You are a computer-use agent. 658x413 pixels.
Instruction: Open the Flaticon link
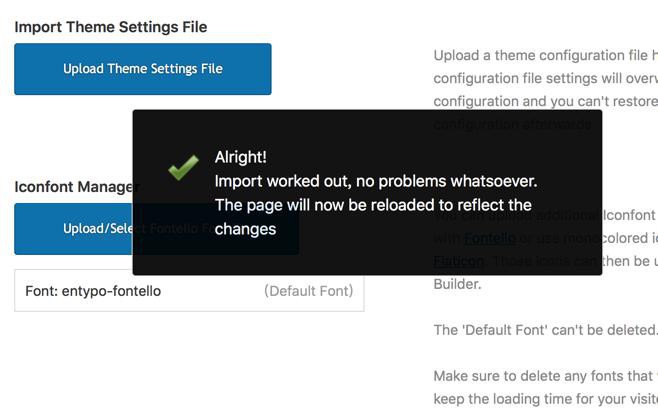(x=458, y=261)
